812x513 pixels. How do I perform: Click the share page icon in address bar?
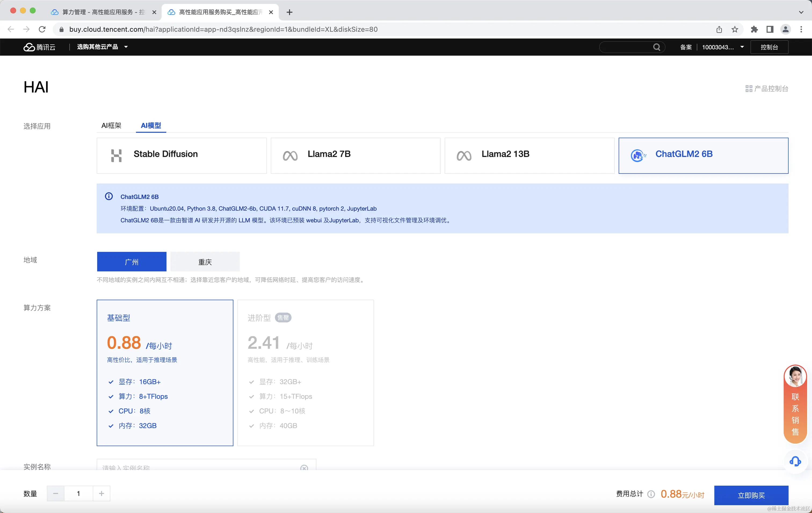pyautogui.click(x=719, y=30)
